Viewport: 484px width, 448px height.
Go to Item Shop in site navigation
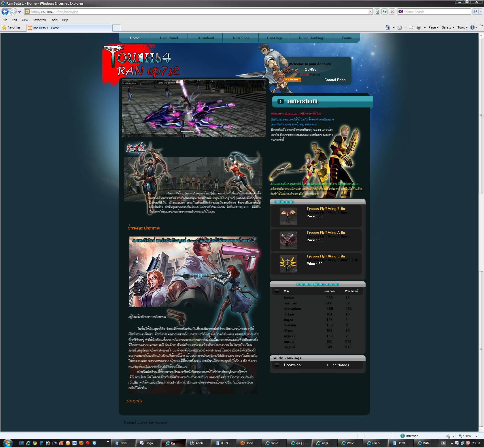click(241, 38)
